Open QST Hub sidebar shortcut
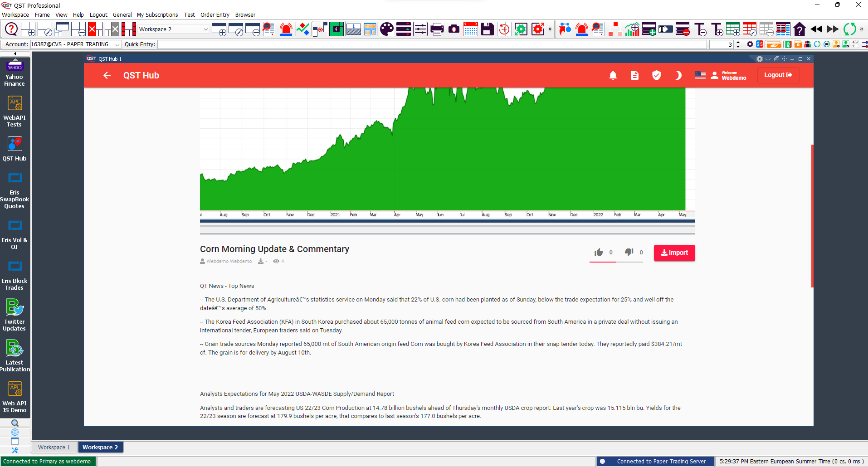868x467 pixels. [15, 149]
